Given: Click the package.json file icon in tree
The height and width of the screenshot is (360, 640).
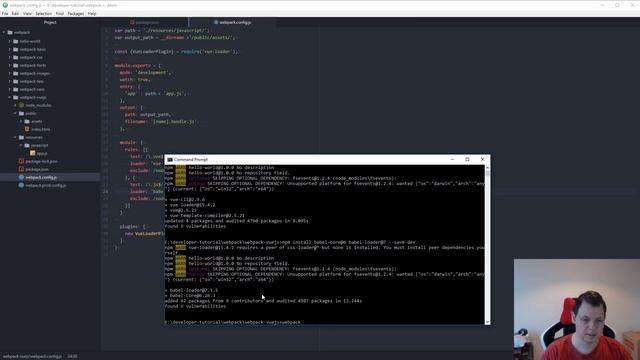Looking at the screenshot, I should [21, 169].
